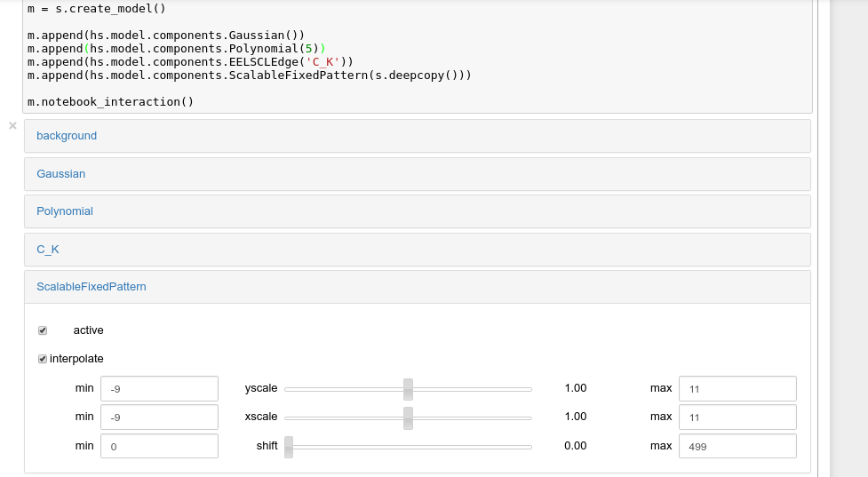868x477 pixels.
Task: Click the xscale slider handle
Action: point(408,417)
